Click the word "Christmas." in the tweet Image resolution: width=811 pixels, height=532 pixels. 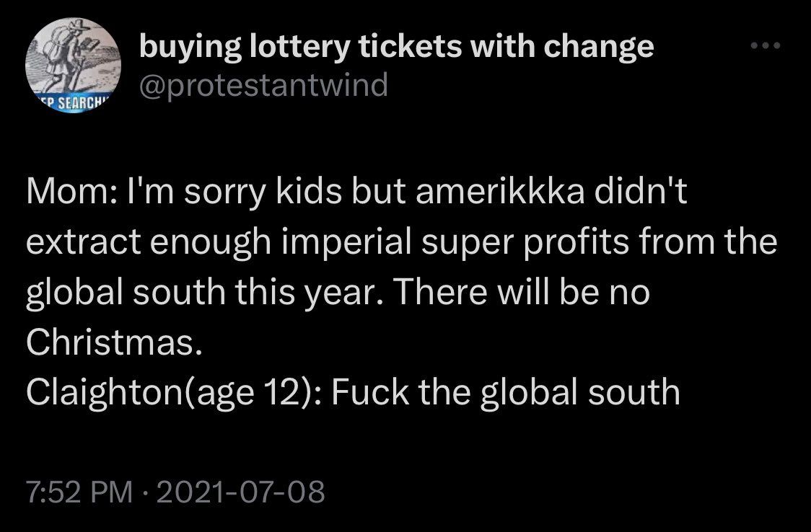tap(110, 344)
